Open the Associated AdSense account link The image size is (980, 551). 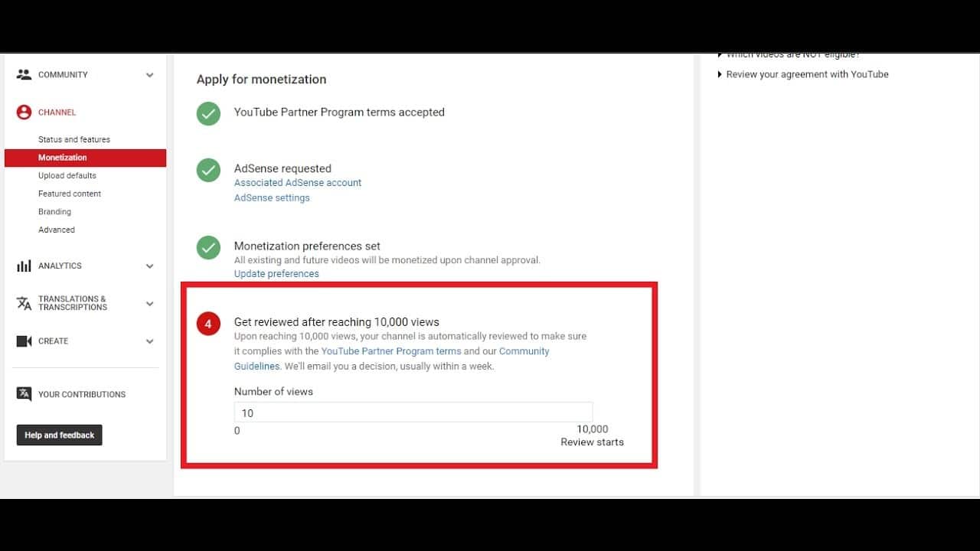click(x=297, y=182)
